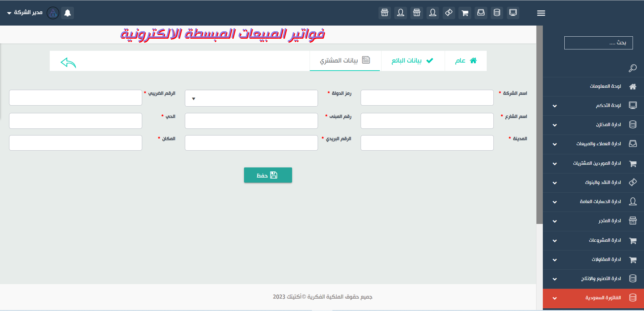Focus the اسم الشركة input field

427,98
